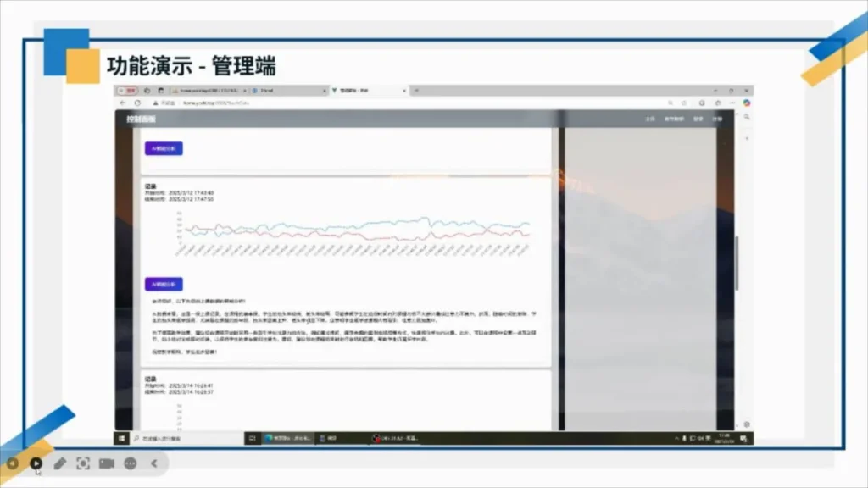Click the play button in the presentation toolbar
This screenshot has height=488, width=868.
36,463
